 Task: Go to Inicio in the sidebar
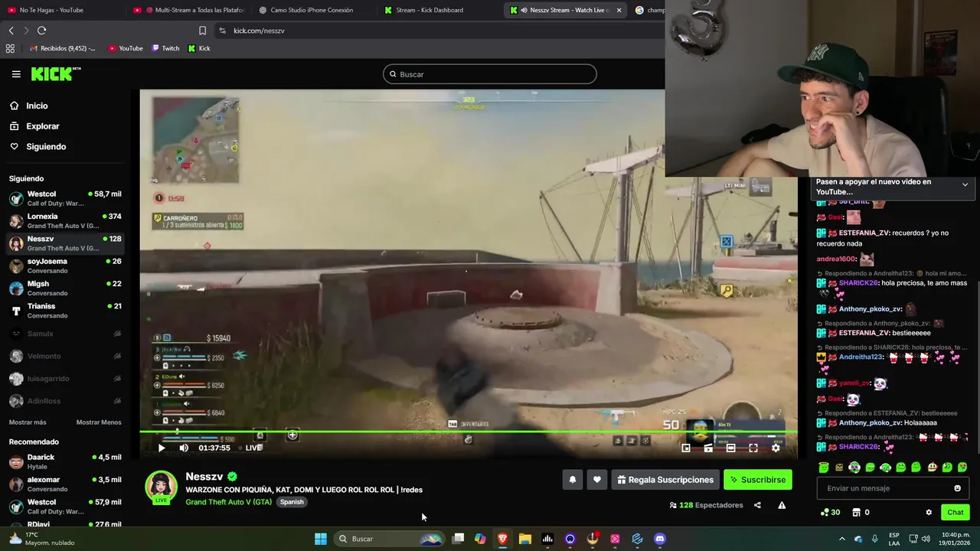(28, 106)
